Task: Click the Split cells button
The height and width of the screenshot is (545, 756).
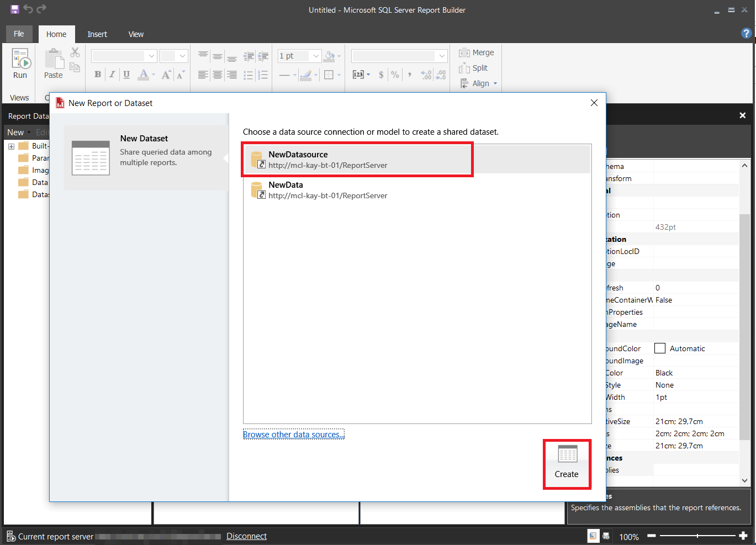Action: [473, 68]
